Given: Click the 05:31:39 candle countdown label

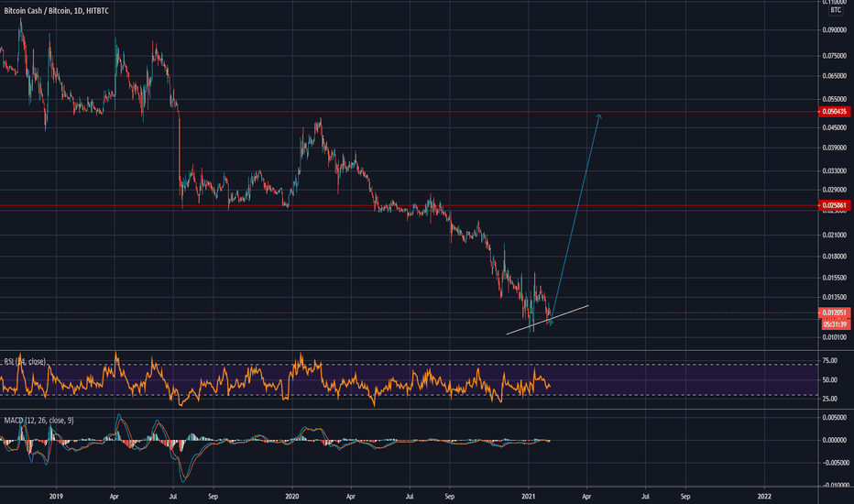Looking at the screenshot, I should 836,324.
